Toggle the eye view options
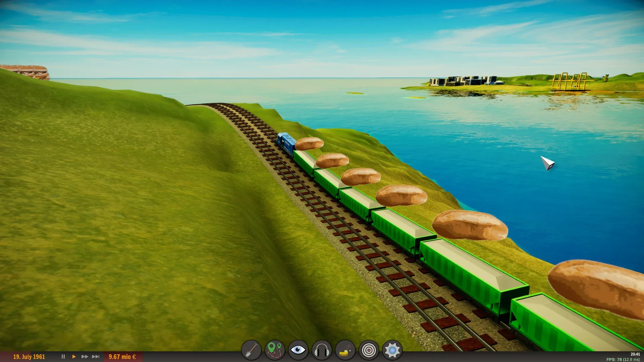Screen dimensions: 644x362 click(x=298, y=350)
